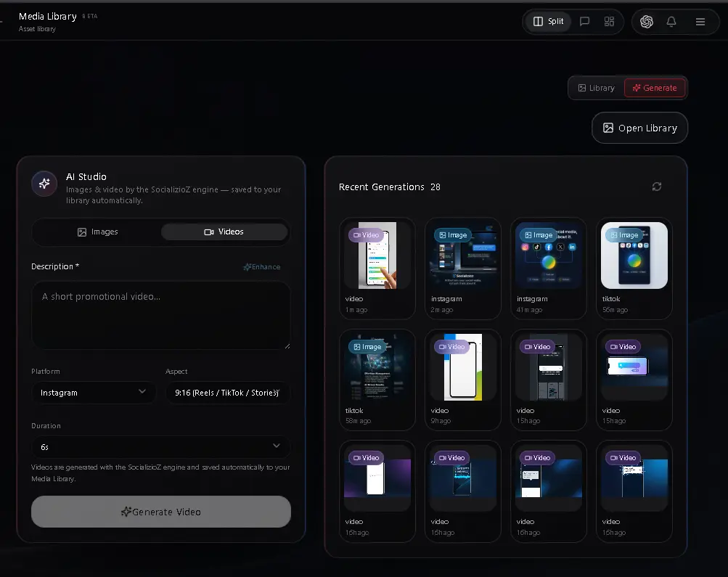728x577 pixels.
Task: Switch the toggle to Library
Action: tap(597, 88)
